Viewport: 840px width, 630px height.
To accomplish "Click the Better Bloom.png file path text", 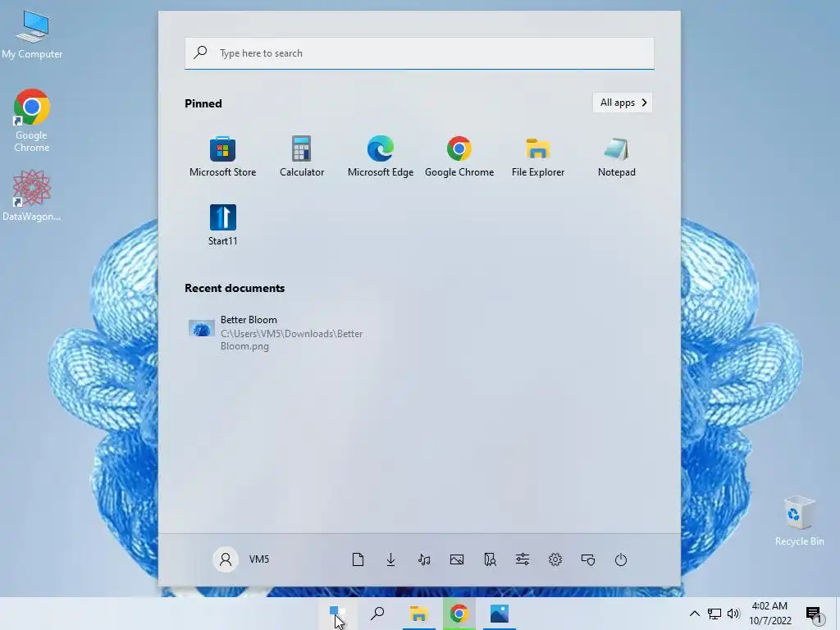I will tap(291, 340).
